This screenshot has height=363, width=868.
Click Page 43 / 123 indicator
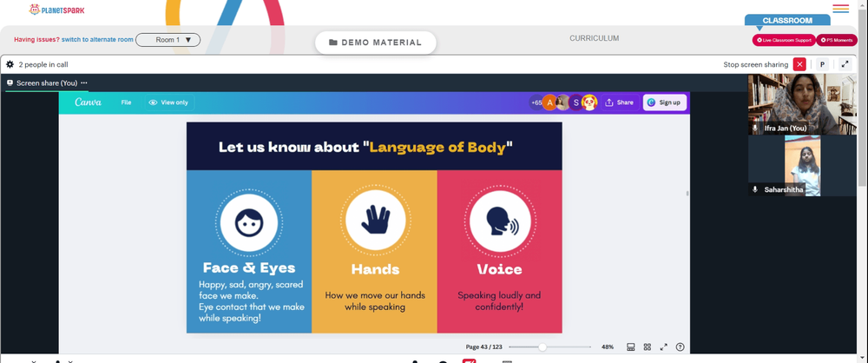(x=483, y=346)
